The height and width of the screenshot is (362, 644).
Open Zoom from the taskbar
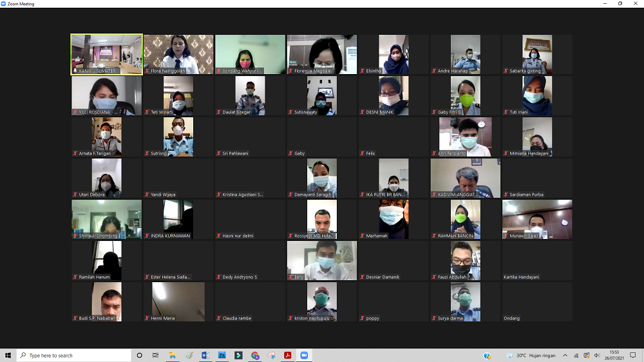(x=304, y=355)
